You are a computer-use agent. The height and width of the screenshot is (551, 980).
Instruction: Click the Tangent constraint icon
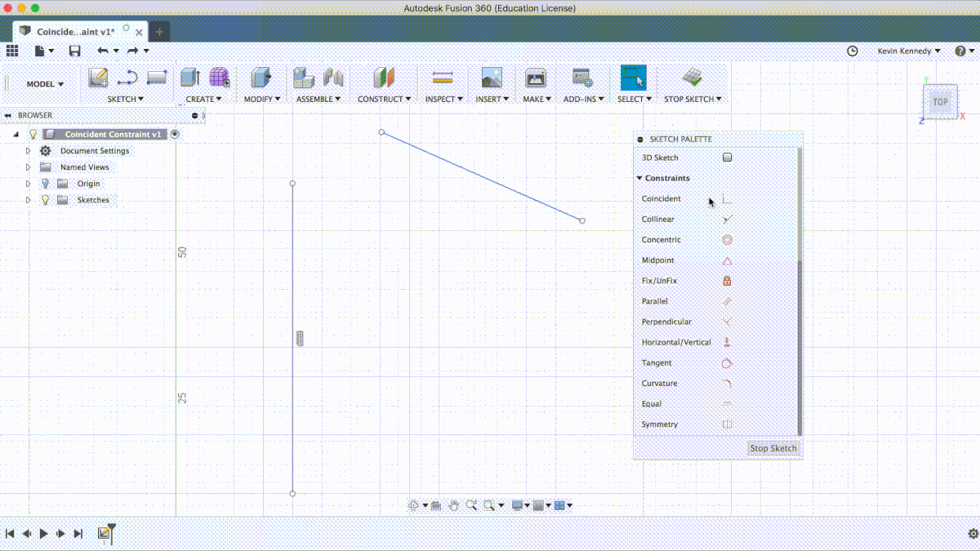[727, 363]
